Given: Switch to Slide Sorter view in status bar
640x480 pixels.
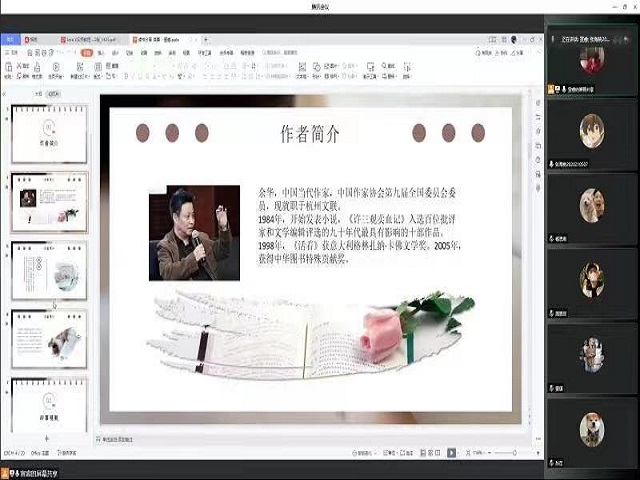Looking at the screenshot, I should click(x=430, y=453).
